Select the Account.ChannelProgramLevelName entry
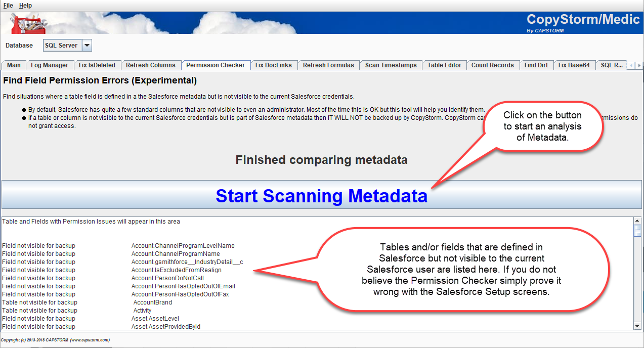This screenshot has width=644, height=348. pyautogui.click(x=183, y=246)
